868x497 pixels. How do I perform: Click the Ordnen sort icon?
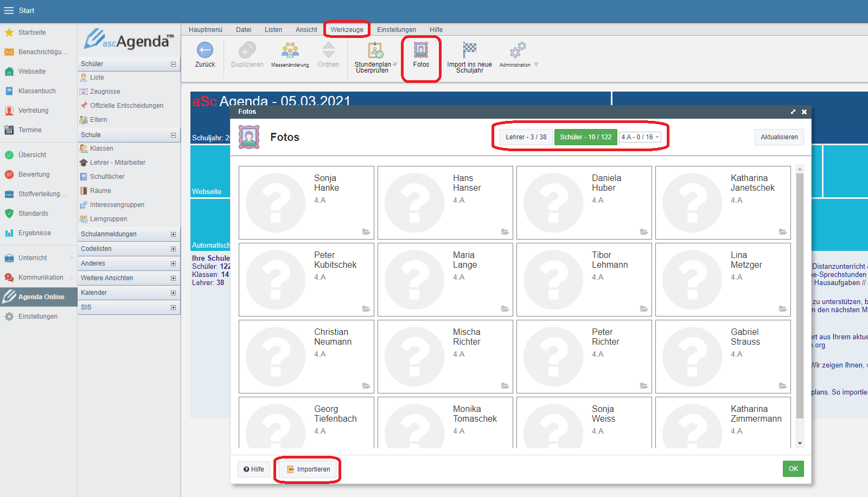point(329,50)
